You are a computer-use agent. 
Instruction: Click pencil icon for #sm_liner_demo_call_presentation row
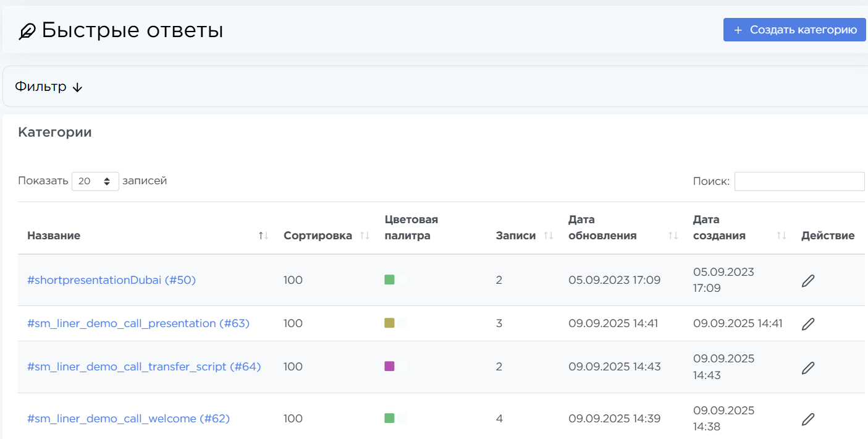click(807, 323)
